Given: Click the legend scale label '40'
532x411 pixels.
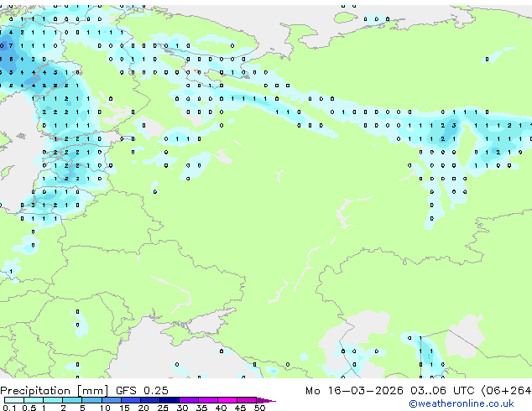Looking at the screenshot, I should [221, 408].
